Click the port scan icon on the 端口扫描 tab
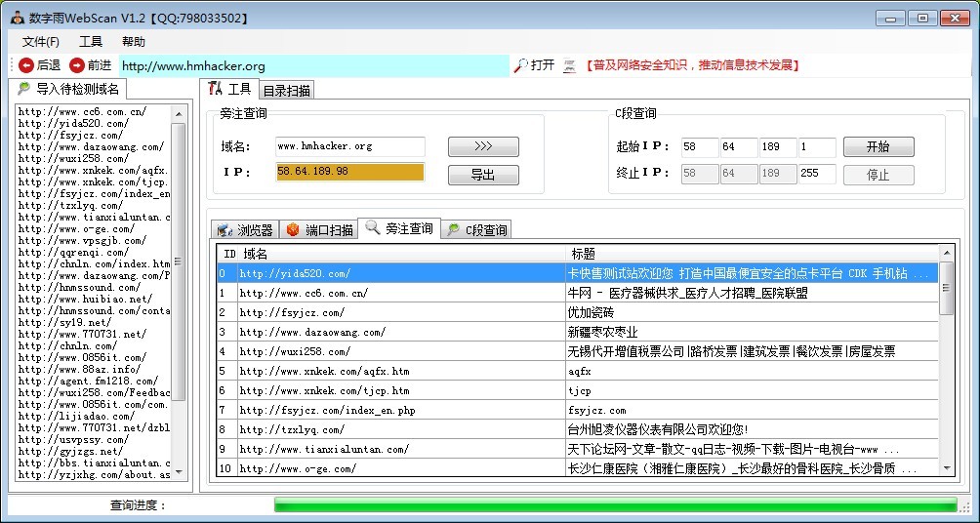 tap(293, 230)
